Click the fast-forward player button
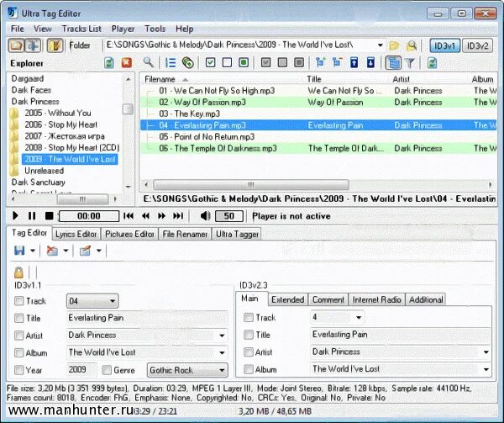This screenshot has width=504, height=423. [x=161, y=216]
